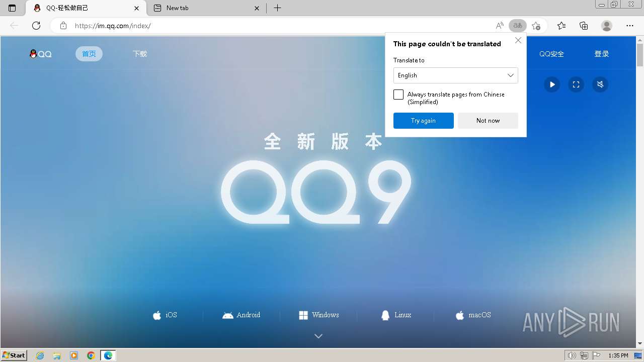Download QQ for iOS

click(x=165, y=315)
